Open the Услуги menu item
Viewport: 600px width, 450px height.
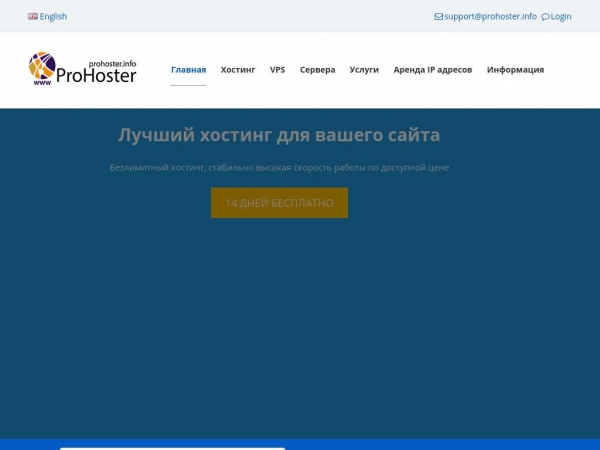coord(364,70)
